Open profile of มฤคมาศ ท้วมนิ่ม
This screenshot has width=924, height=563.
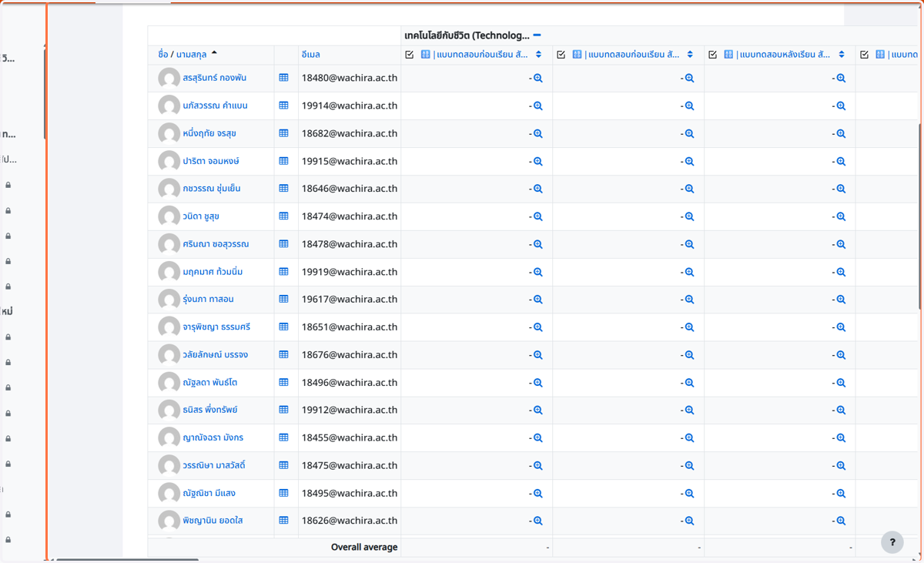click(x=213, y=272)
